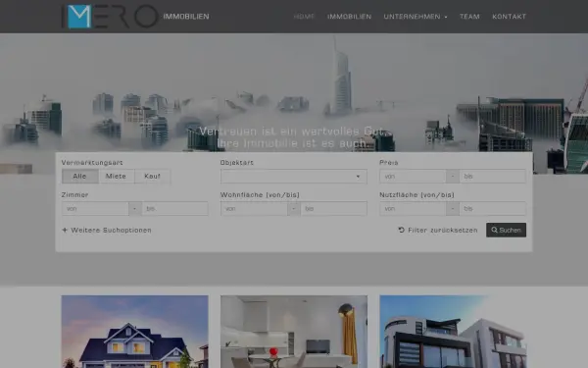Navigate to KONTAKT
This screenshot has height=368, width=588.
tap(509, 17)
